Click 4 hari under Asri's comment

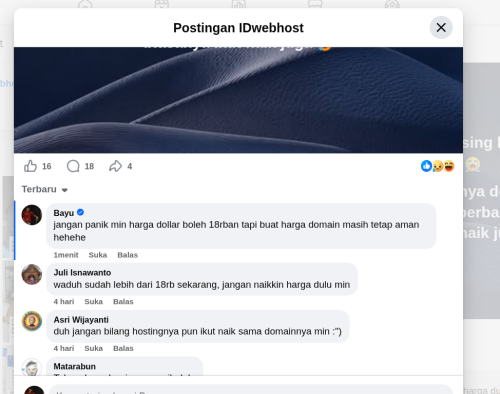coord(64,348)
